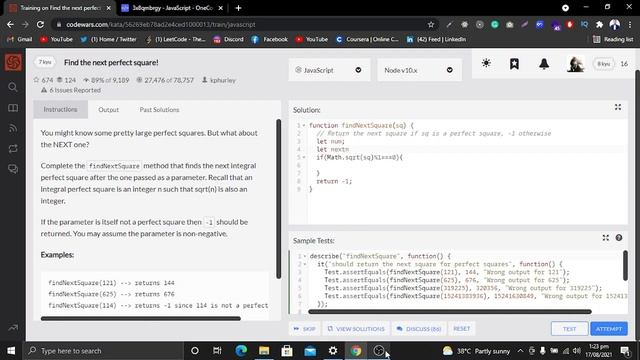Select the Training on Find the next perfect browser tab
Screen dimensions: 640x360
[60, 8]
